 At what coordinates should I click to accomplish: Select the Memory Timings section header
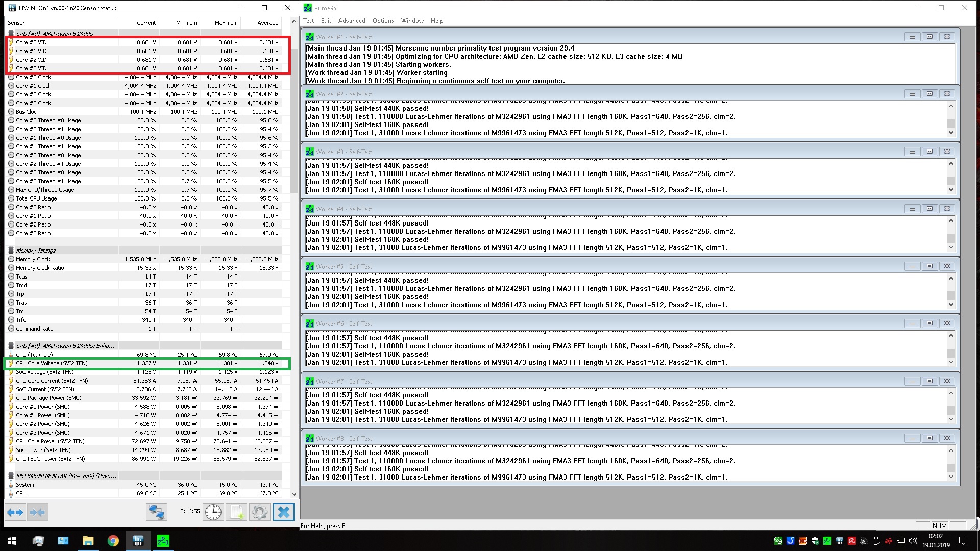(x=36, y=251)
